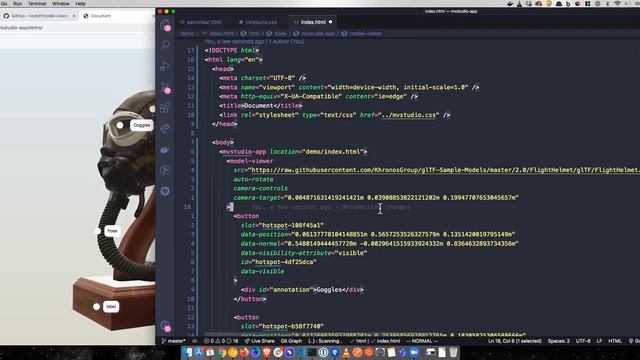Click <title>Document</title> code line

(x=260, y=106)
